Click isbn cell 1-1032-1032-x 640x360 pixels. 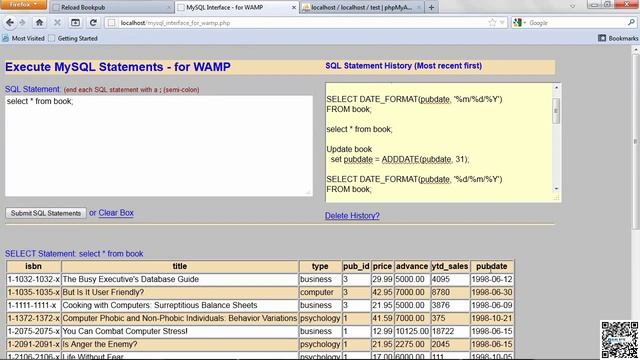33,279
